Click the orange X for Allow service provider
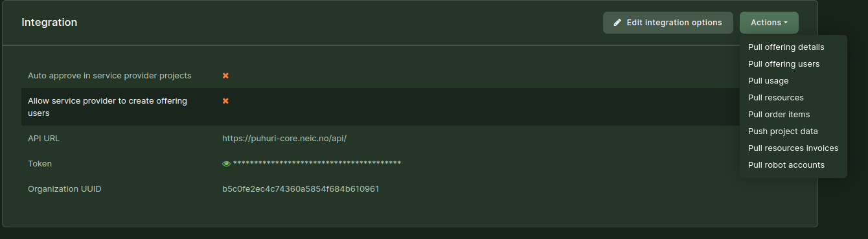The width and height of the screenshot is (868, 239). [225, 101]
